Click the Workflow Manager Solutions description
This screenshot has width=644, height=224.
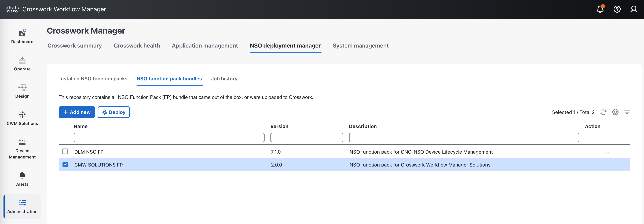(x=420, y=165)
